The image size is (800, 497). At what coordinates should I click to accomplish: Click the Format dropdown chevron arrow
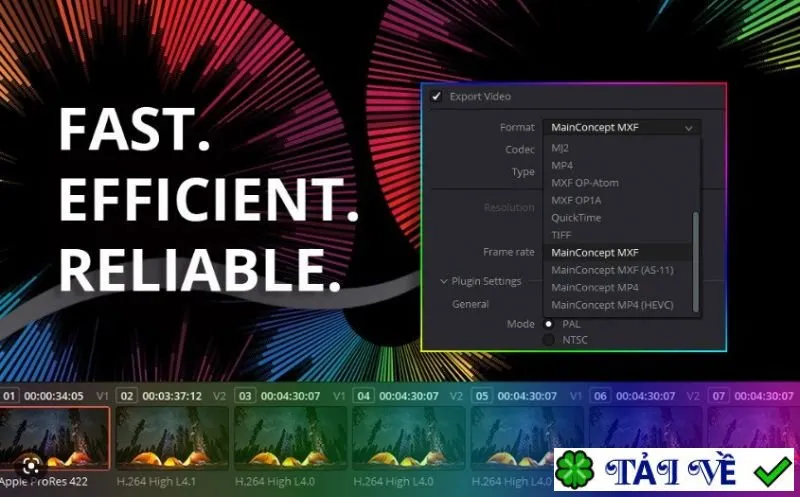(689, 128)
